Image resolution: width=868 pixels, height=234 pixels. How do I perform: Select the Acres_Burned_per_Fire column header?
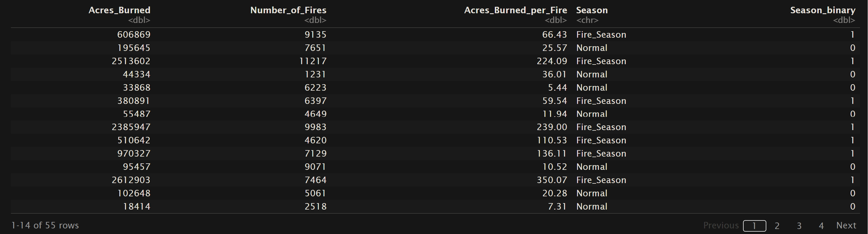click(x=515, y=10)
